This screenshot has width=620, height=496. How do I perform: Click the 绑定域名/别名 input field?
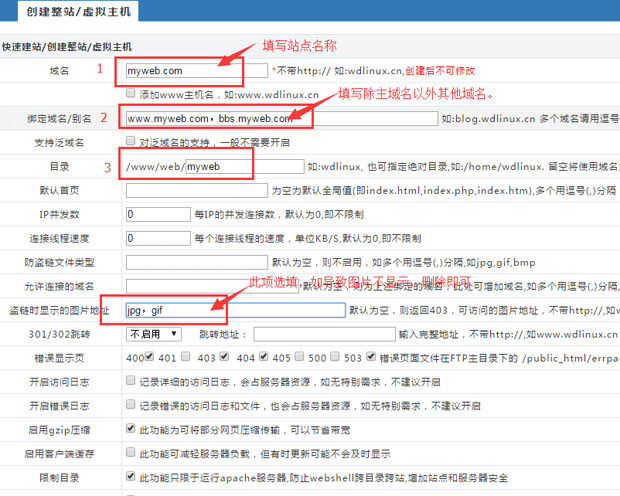[220, 118]
